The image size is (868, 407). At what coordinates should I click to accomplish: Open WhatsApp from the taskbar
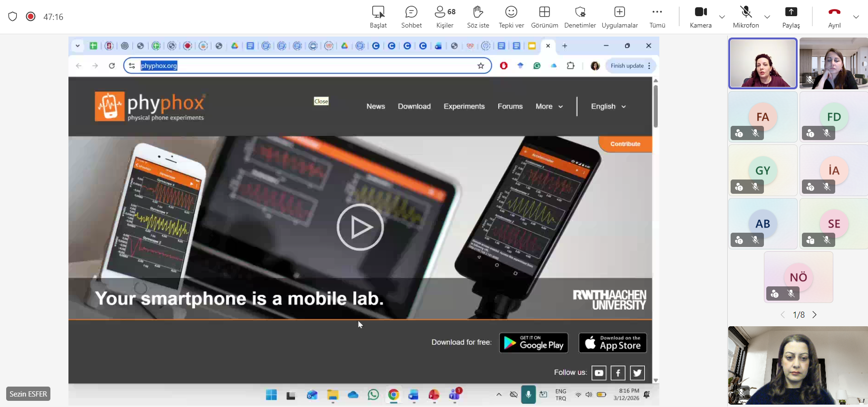click(373, 395)
